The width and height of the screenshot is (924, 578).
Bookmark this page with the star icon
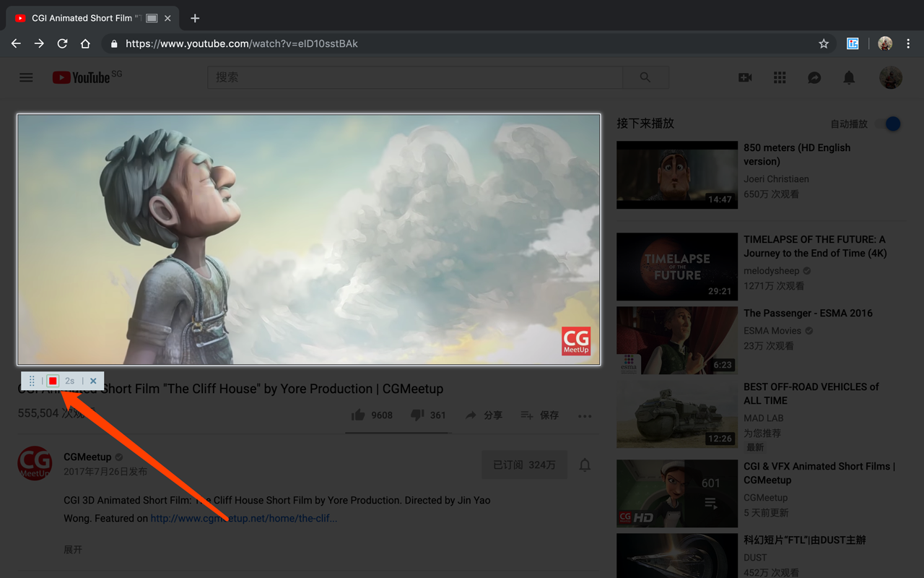824,43
